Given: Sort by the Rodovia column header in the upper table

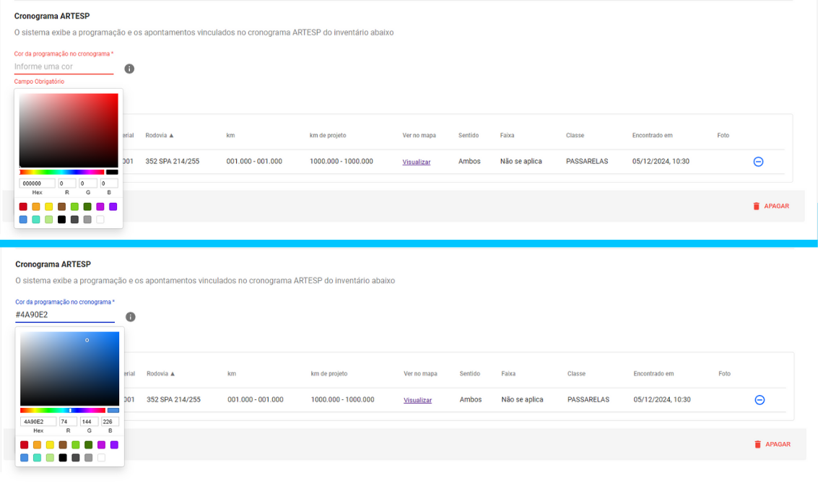Looking at the screenshot, I should (160, 135).
